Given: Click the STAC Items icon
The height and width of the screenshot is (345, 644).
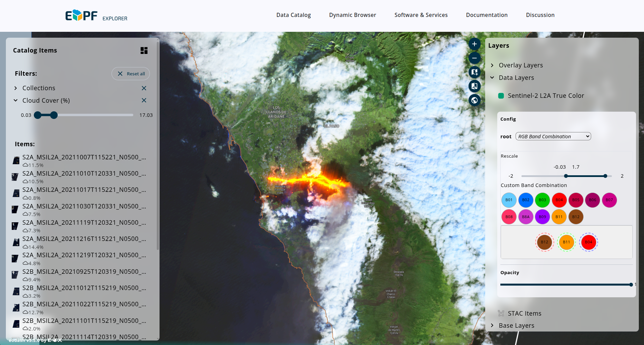Looking at the screenshot, I should (x=501, y=314).
